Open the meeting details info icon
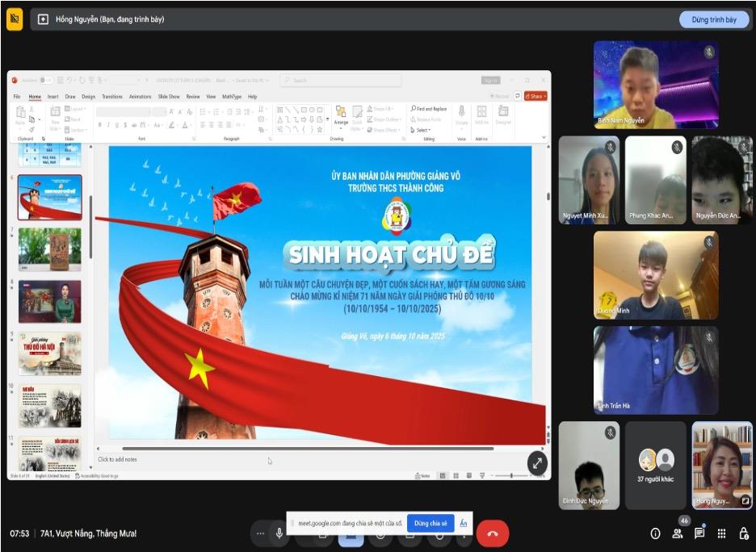The height and width of the screenshot is (552, 756). [x=655, y=533]
